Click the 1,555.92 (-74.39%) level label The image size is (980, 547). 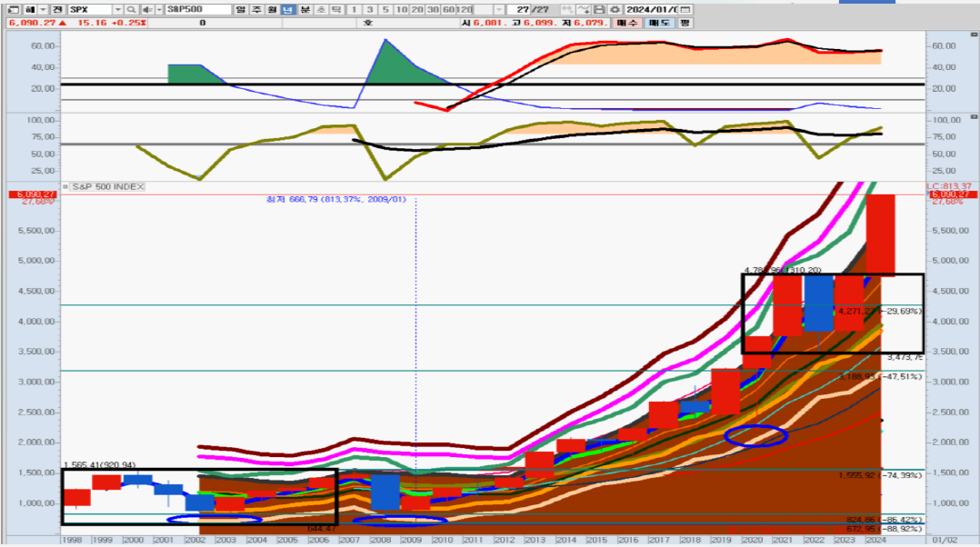(880, 475)
